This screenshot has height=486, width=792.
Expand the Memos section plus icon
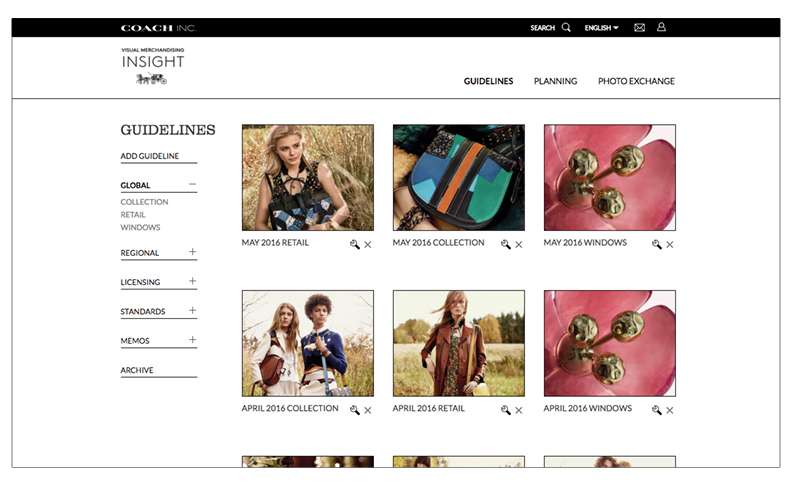tap(192, 339)
